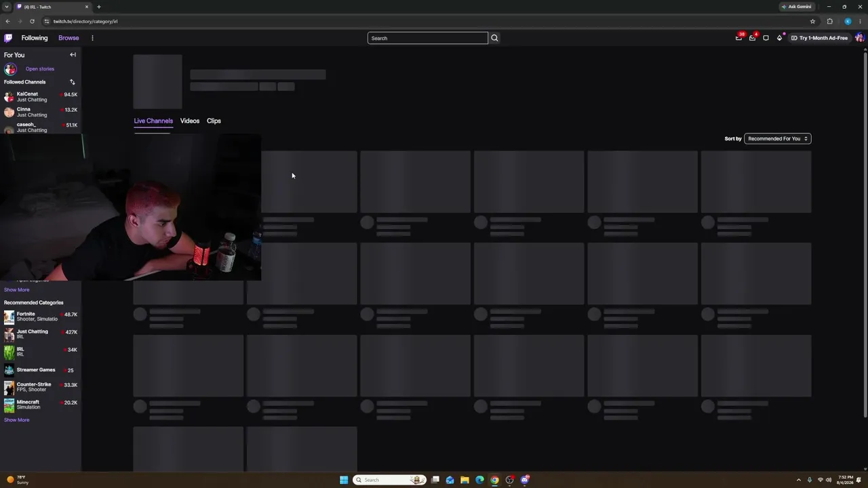Image resolution: width=868 pixels, height=488 pixels.
Task: Click the Open stories link
Action: 40,69
